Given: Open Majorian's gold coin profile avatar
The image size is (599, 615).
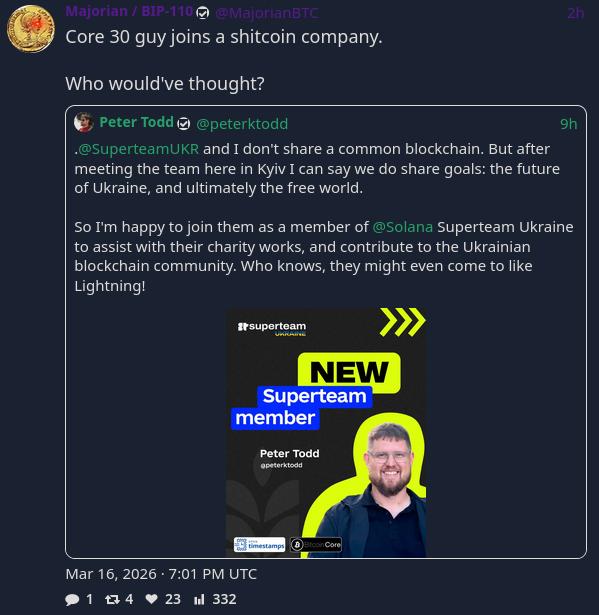Looking at the screenshot, I should point(31,29).
